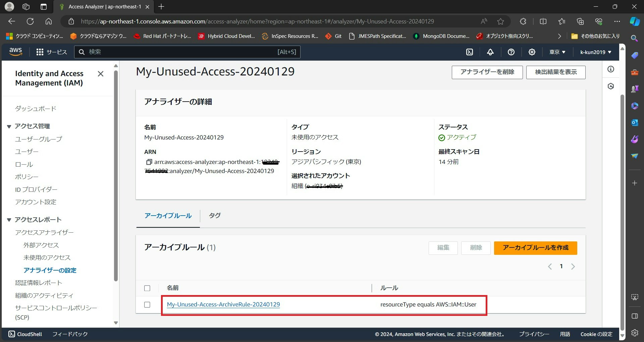The image size is (644, 342).
Task: Add this page to favorites with the star
Action: click(500, 21)
